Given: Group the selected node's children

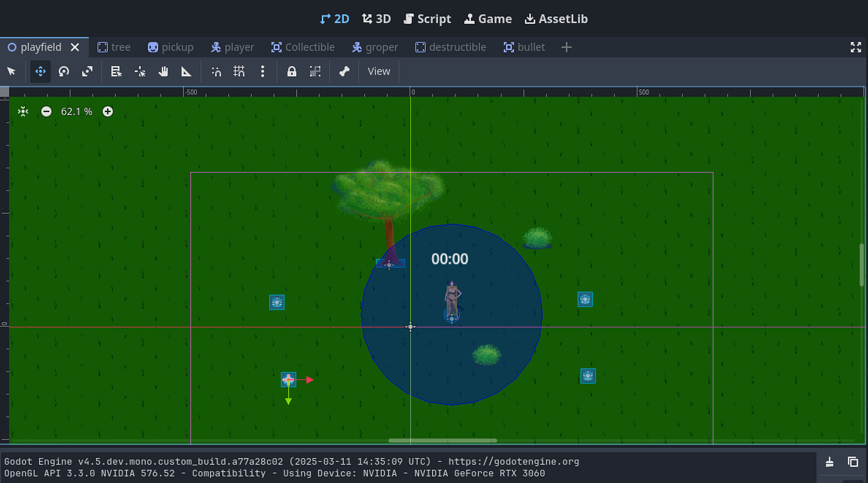Looking at the screenshot, I should click(x=315, y=71).
